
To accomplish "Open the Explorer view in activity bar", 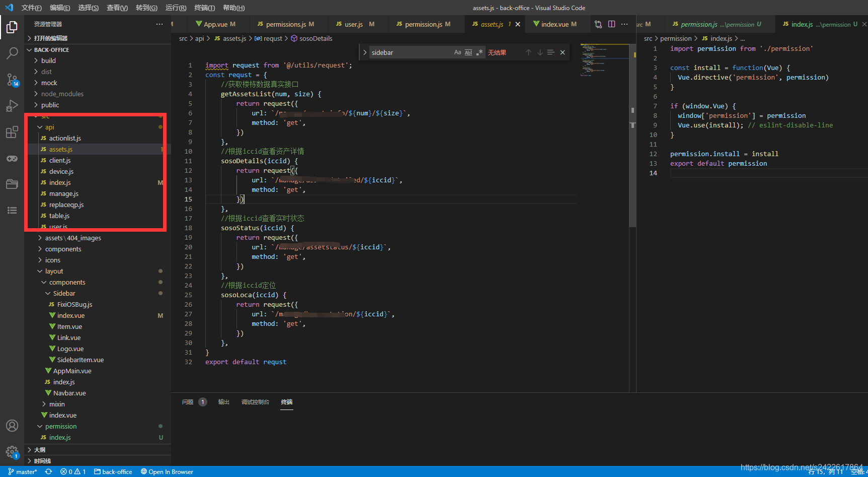I will click(12, 27).
